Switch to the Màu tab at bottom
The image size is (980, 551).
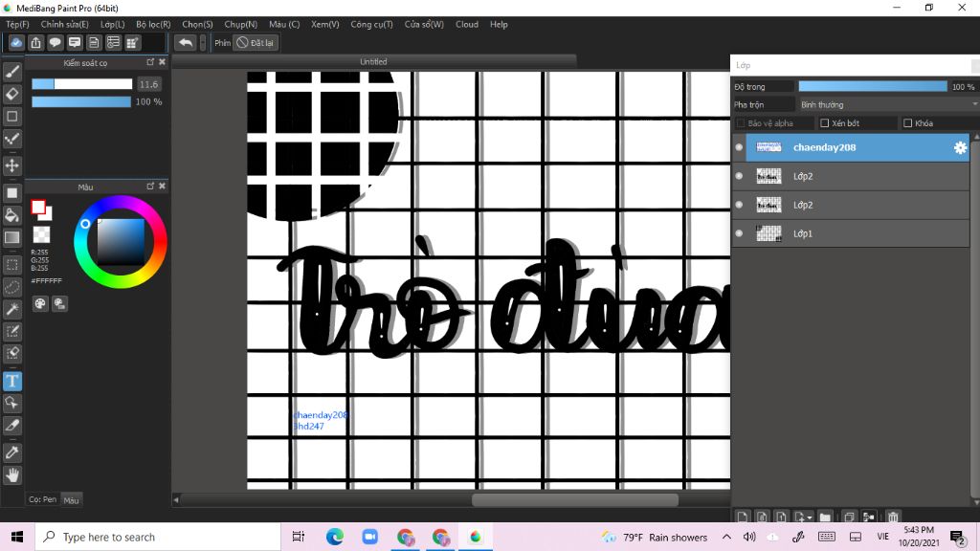71,499
